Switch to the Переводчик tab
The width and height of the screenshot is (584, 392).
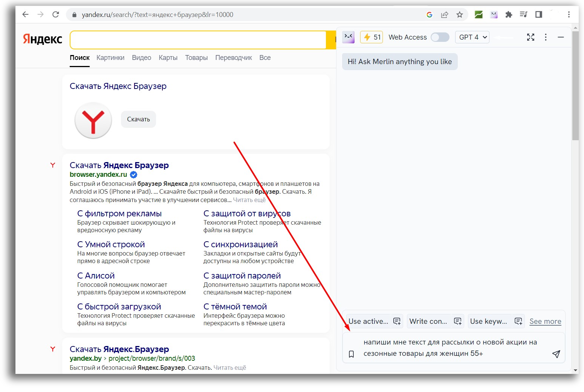[234, 58]
